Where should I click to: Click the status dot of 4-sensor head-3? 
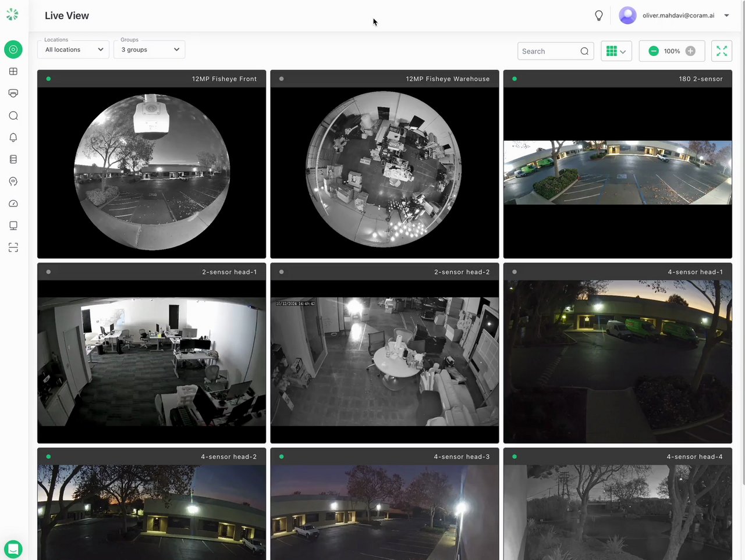click(x=282, y=456)
